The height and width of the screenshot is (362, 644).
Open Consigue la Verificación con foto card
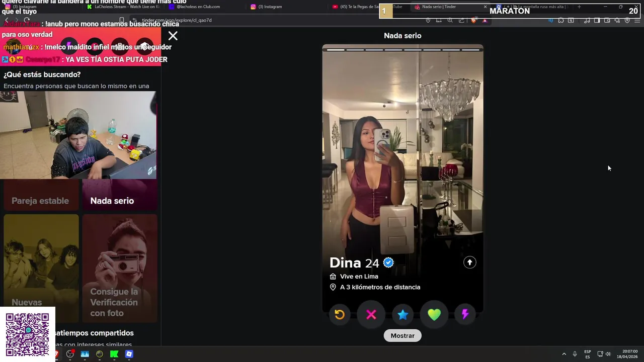click(x=120, y=268)
